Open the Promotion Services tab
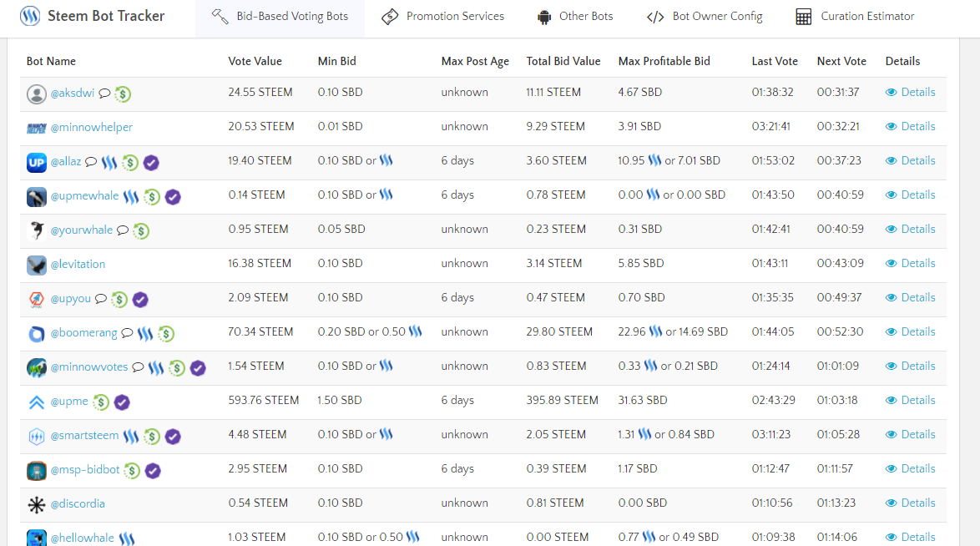The image size is (980, 546). 442,17
